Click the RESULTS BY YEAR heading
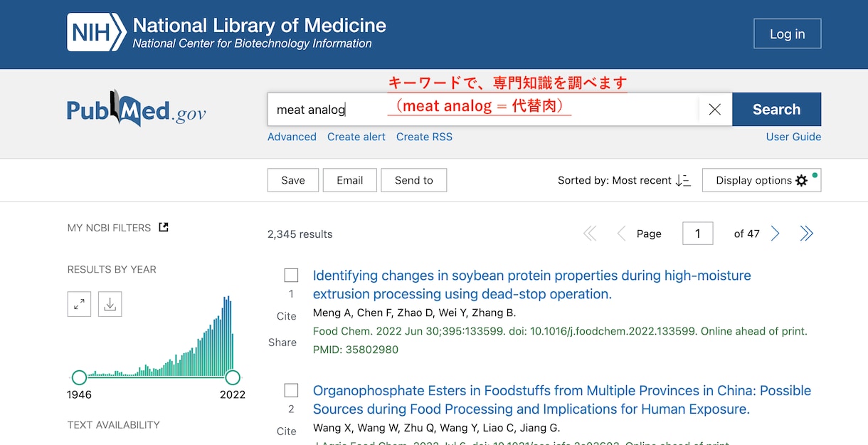 point(112,269)
